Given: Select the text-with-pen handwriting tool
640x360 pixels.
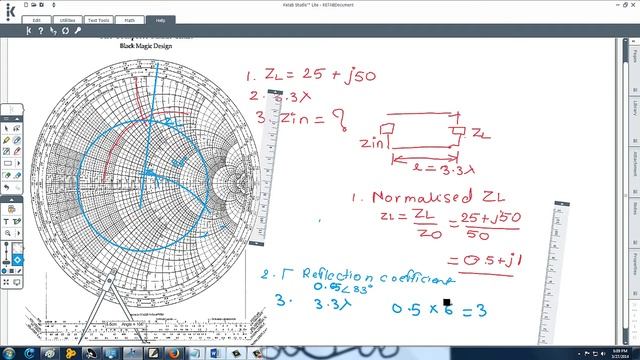Looking at the screenshot, I should (x=17, y=222).
